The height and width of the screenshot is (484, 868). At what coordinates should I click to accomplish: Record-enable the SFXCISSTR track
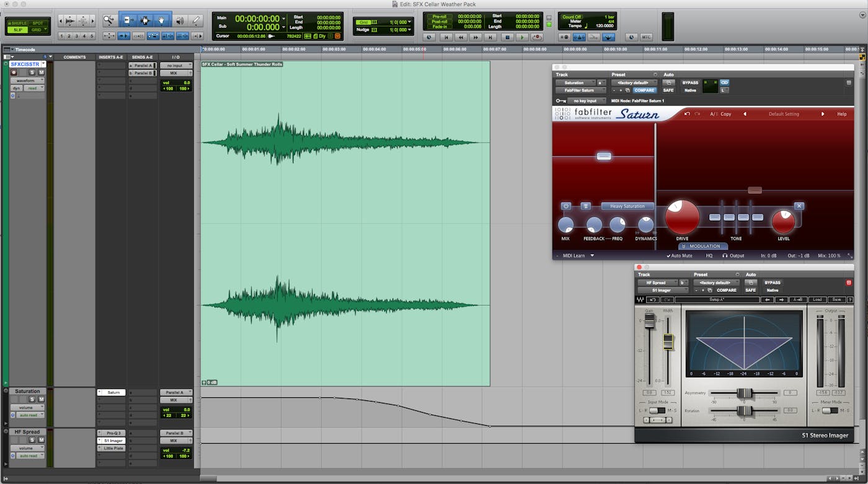(14, 73)
